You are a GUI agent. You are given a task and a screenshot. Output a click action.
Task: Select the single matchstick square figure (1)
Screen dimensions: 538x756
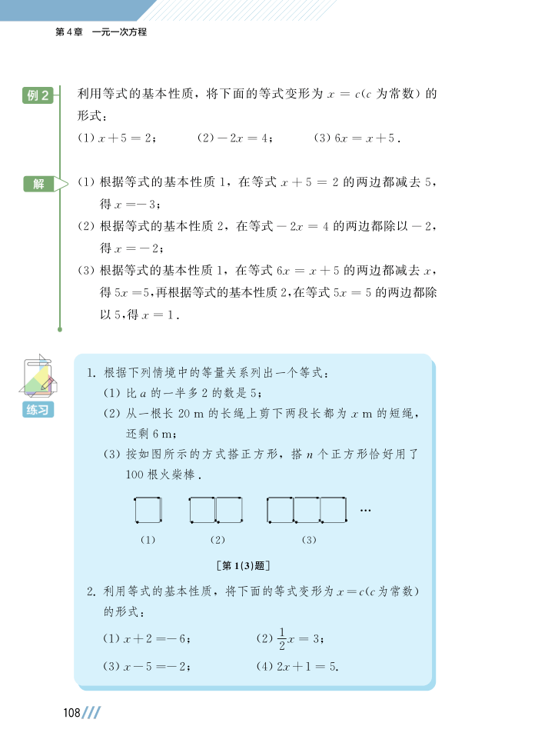(148, 510)
